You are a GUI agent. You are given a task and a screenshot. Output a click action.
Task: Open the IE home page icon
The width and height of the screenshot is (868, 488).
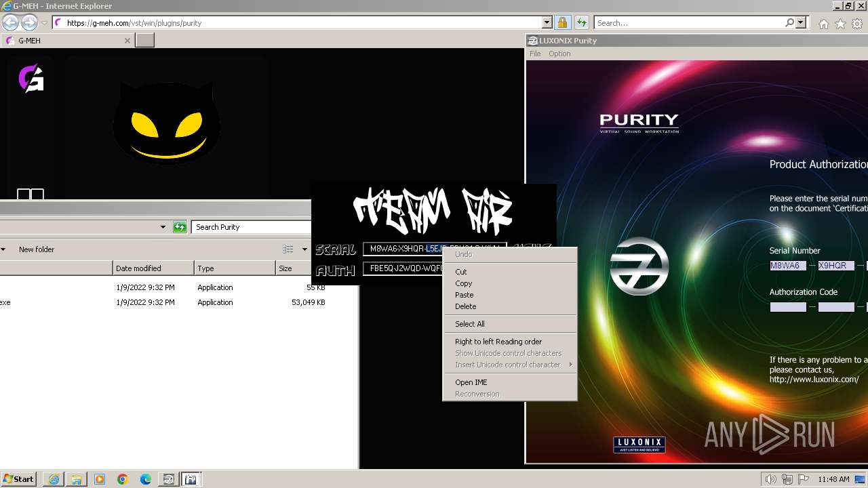click(823, 24)
